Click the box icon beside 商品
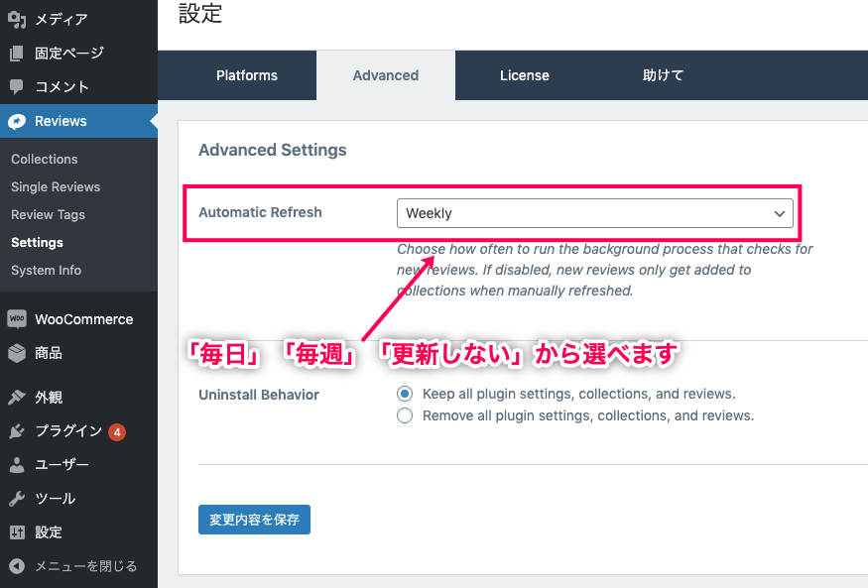The image size is (868, 588). tap(17, 353)
